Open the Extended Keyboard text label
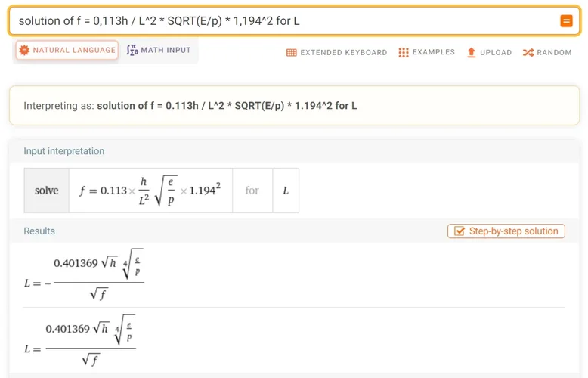 coord(343,53)
